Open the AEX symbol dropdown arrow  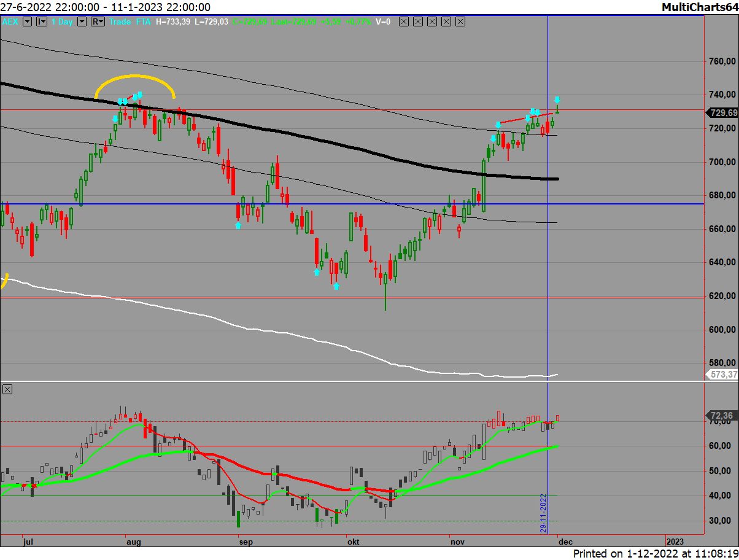coord(26,22)
